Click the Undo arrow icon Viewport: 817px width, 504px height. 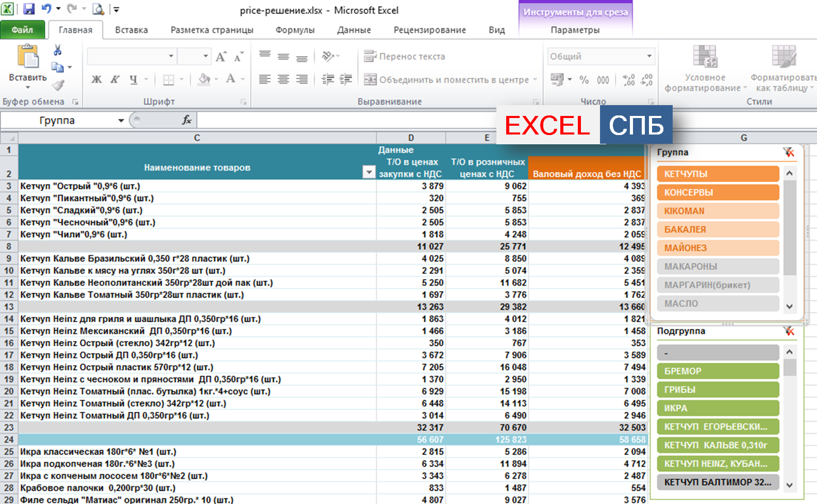46,9
